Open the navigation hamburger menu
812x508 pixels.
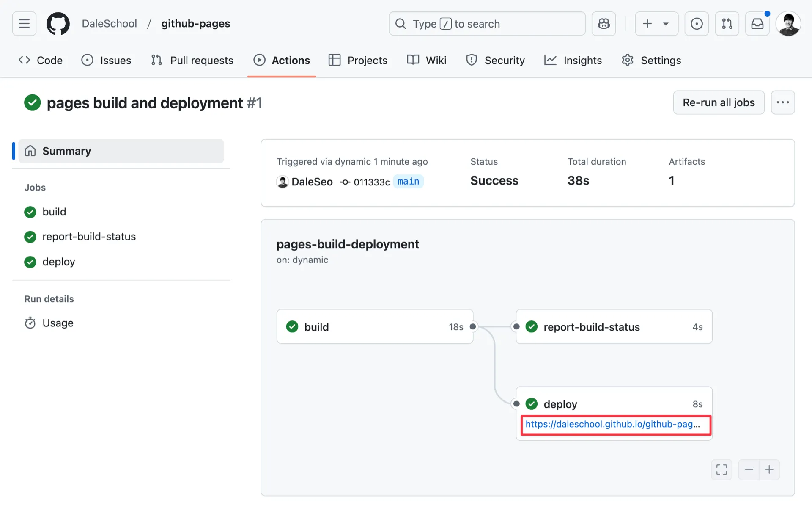[x=24, y=24]
